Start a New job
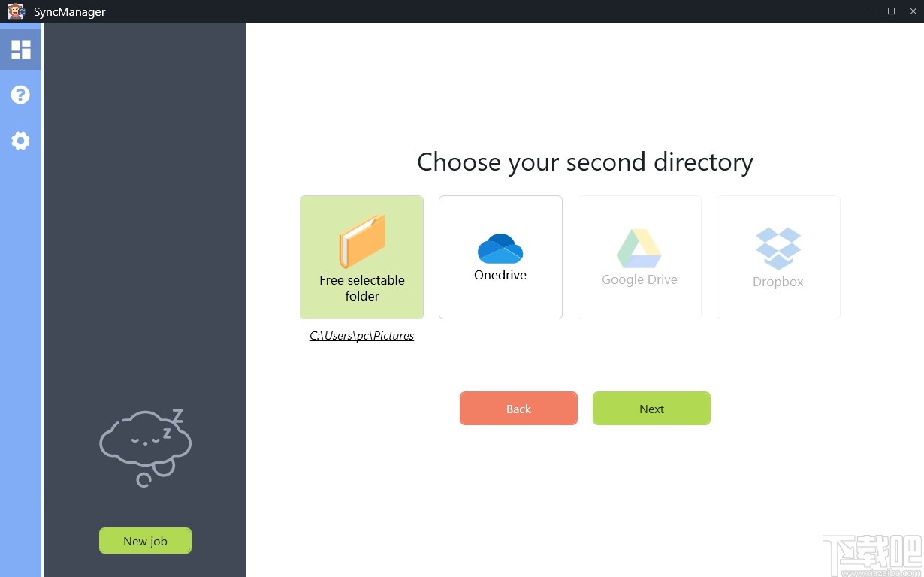This screenshot has height=577, width=924. pyautogui.click(x=145, y=540)
